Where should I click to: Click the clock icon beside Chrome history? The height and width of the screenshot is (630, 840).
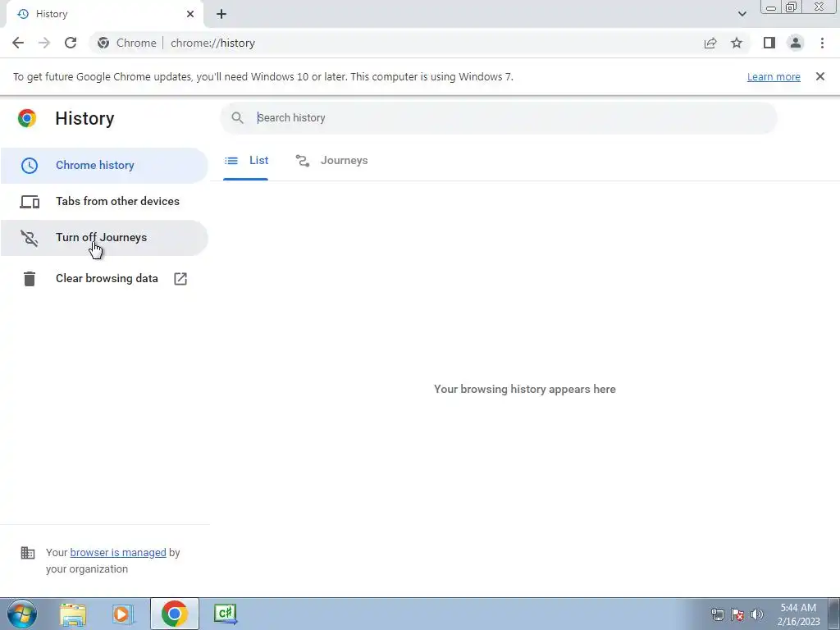[30, 165]
